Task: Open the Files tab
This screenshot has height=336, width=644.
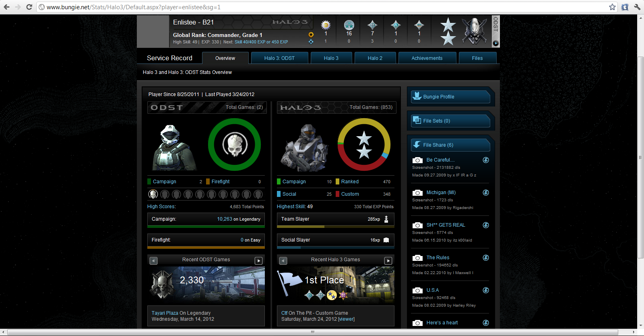Action: (x=477, y=58)
